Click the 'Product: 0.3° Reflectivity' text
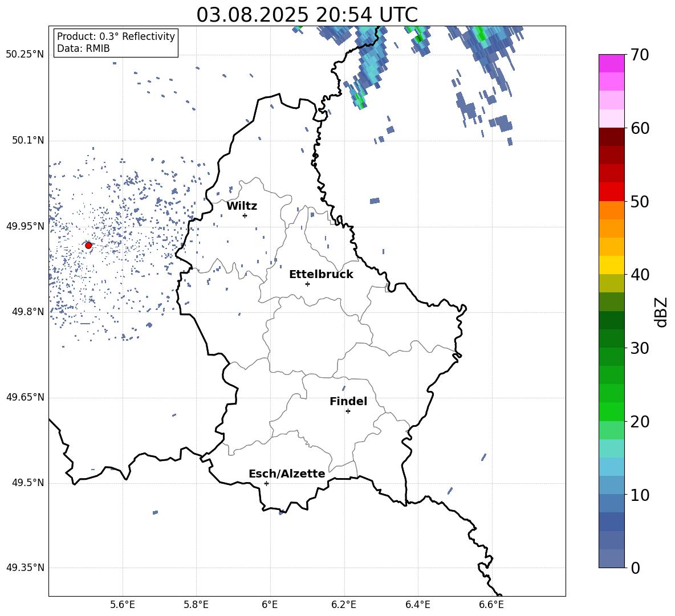The height and width of the screenshot is (616, 675). coord(116,36)
